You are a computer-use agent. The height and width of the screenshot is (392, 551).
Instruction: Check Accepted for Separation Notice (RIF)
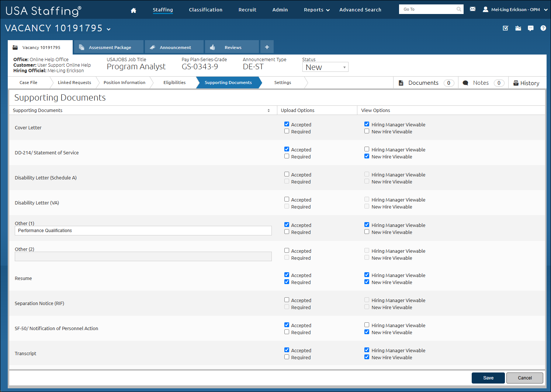287,300
